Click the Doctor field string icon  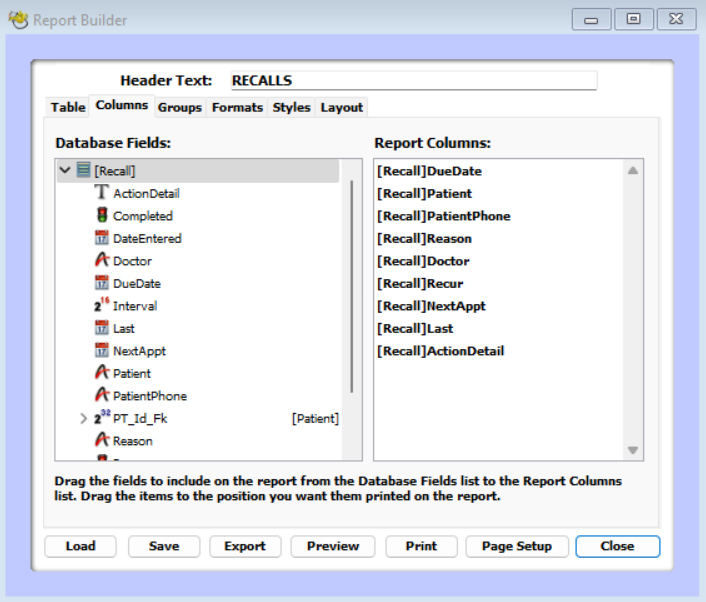(102, 260)
